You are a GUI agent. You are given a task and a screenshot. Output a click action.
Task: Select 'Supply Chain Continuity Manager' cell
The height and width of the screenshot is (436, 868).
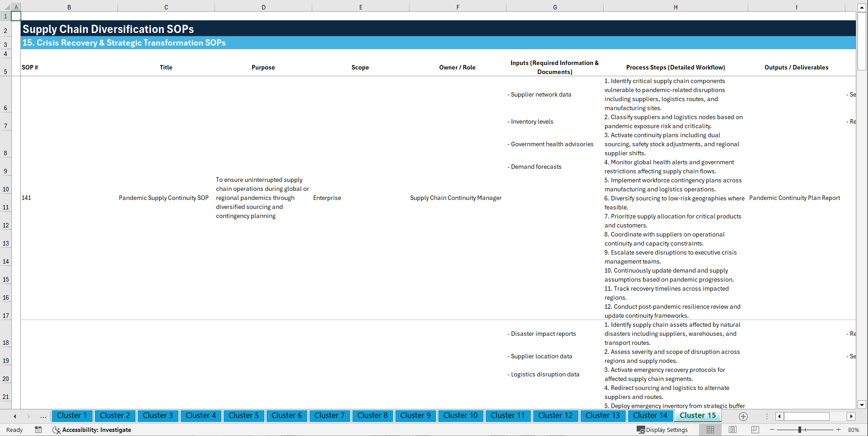(x=458, y=198)
